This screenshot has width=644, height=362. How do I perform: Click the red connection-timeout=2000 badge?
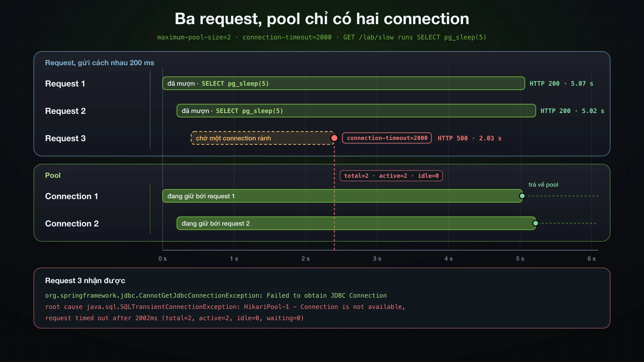click(387, 138)
